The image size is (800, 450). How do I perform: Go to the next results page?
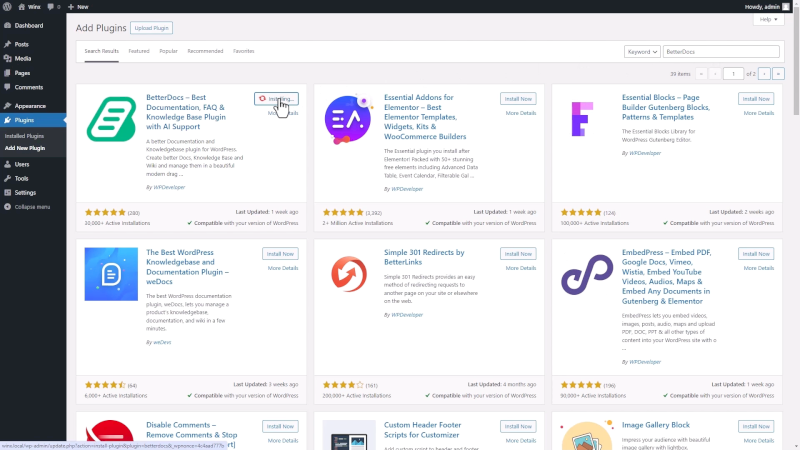tap(764, 74)
